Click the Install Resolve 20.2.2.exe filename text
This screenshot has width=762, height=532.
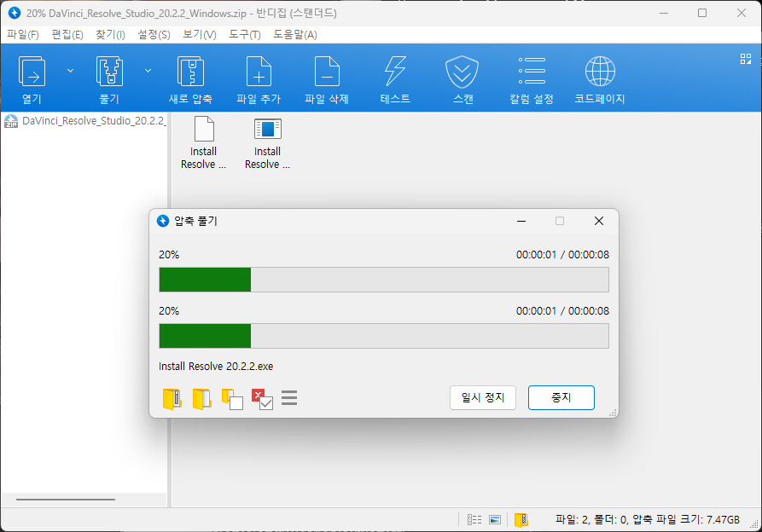point(216,367)
